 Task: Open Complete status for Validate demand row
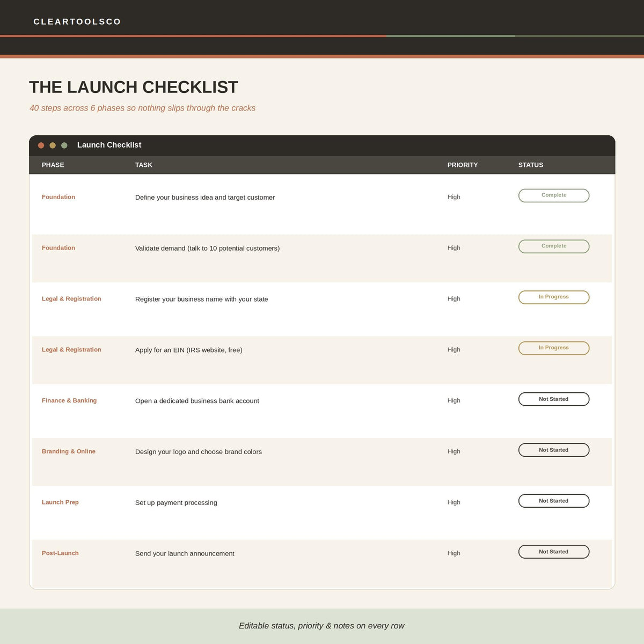click(554, 246)
